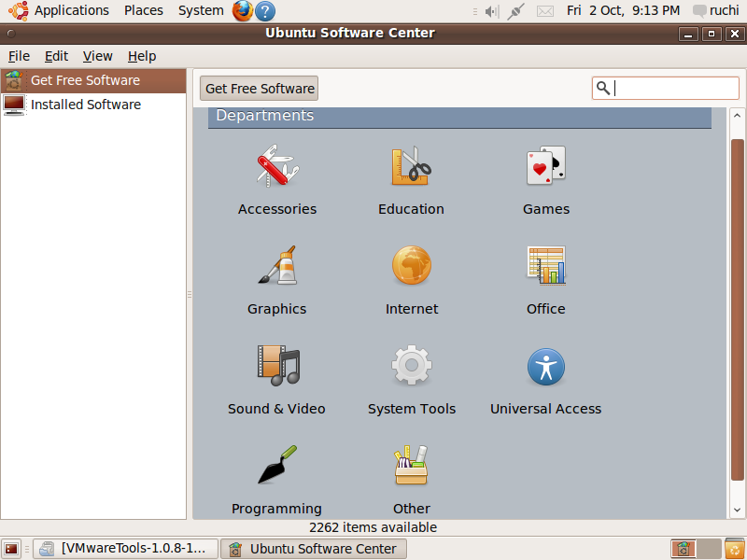Launch Firefox from the top panel
This screenshot has width=747, height=560.
tap(243, 10)
